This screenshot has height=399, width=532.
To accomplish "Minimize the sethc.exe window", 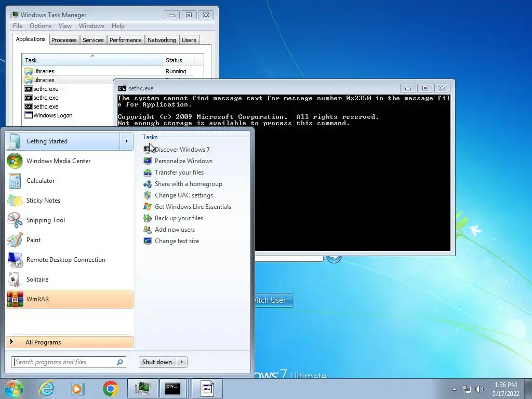I will 408,88.
